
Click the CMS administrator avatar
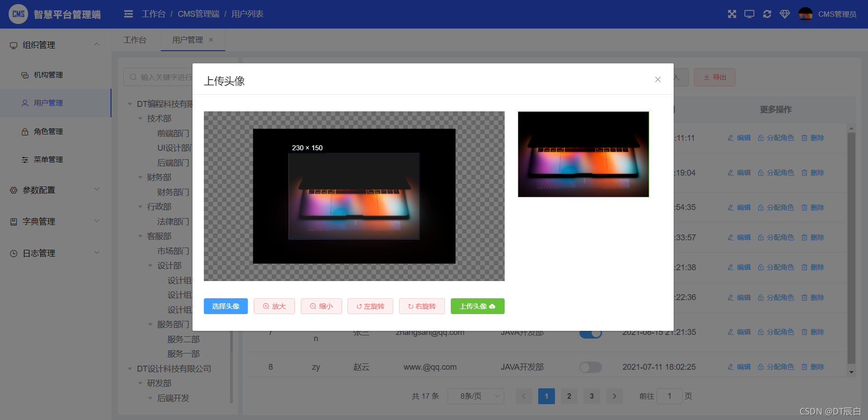[805, 14]
